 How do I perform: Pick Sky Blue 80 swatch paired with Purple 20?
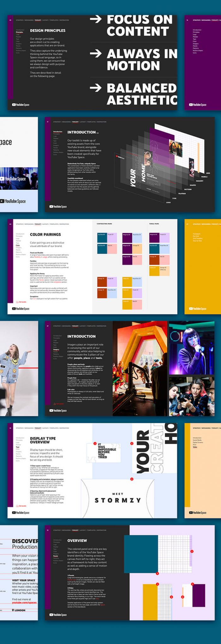click(x=102, y=238)
